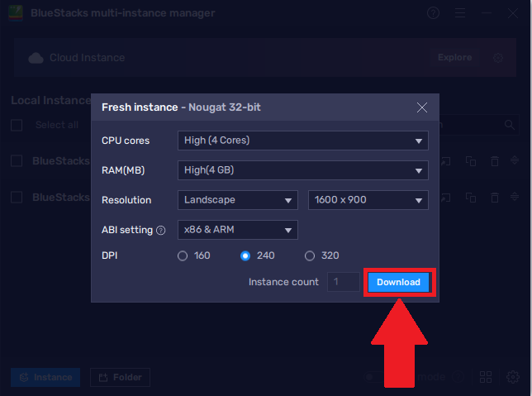The image size is (532, 396).
Task: Open settings gear at bottom right
Action: click(x=513, y=377)
